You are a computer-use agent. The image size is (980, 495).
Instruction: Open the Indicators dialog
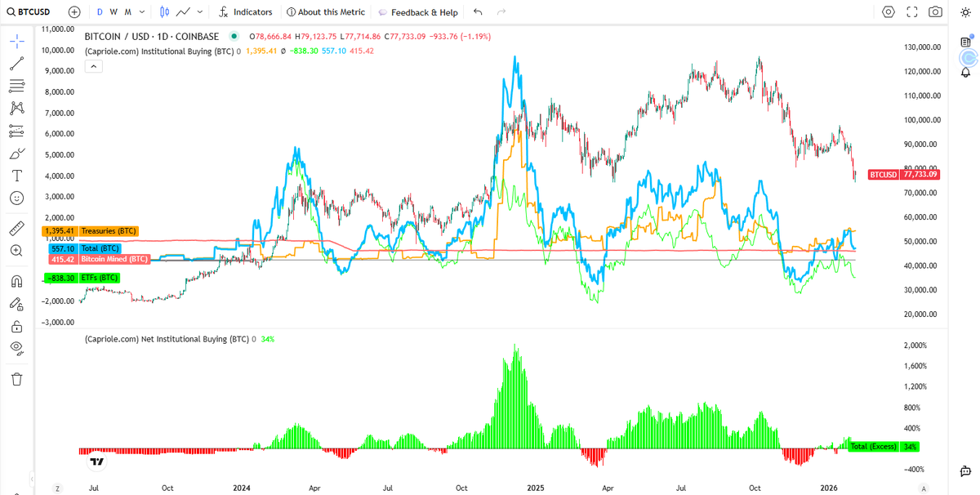[246, 12]
